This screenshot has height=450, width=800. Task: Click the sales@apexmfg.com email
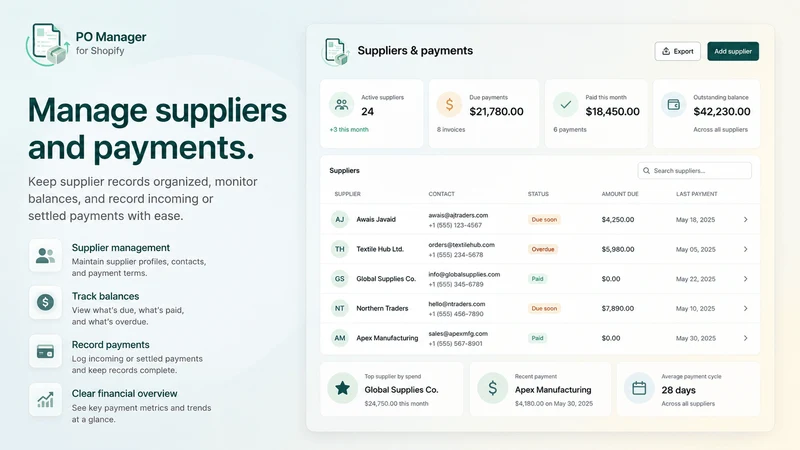tap(458, 334)
